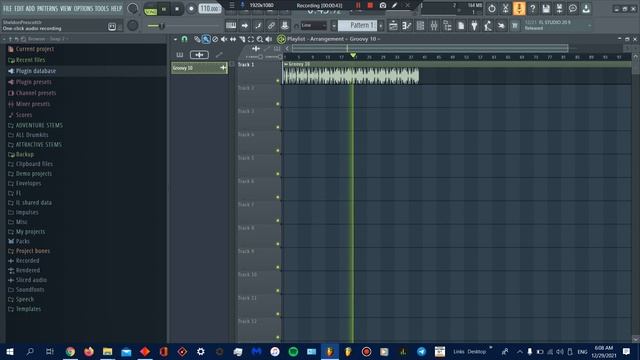Open the Piano roll view icon
Viewport: 640px width, 360px height.
(x=407, y=26)
